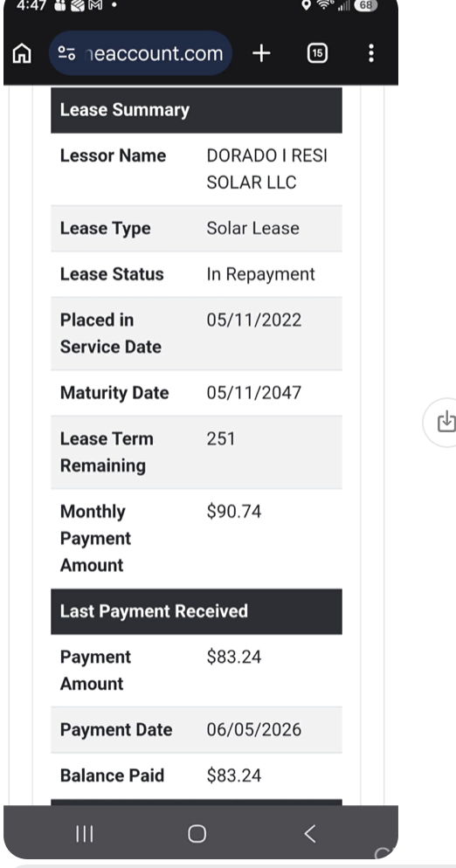This screenshot has height=868, width=456.
Task: Open the browser three-dot menu
Action: [x=370, y=53]
